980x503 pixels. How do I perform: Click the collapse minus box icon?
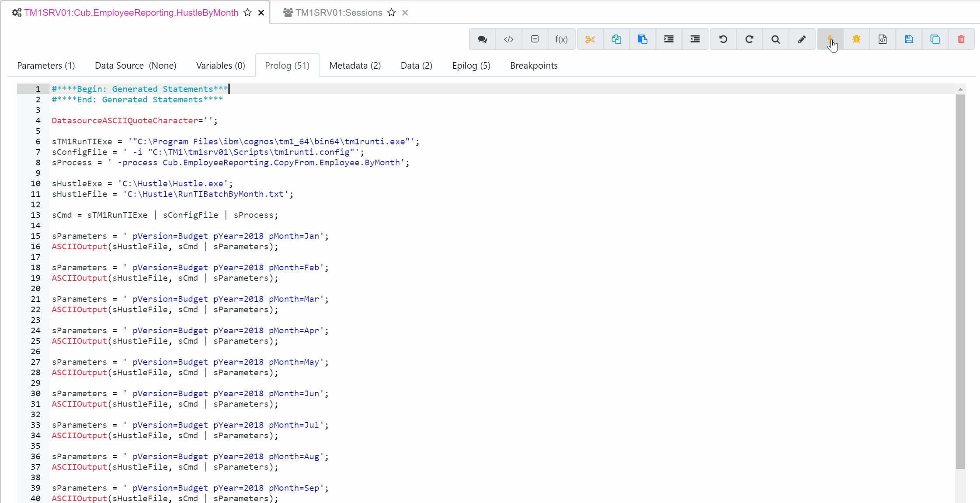click(535, 39)
